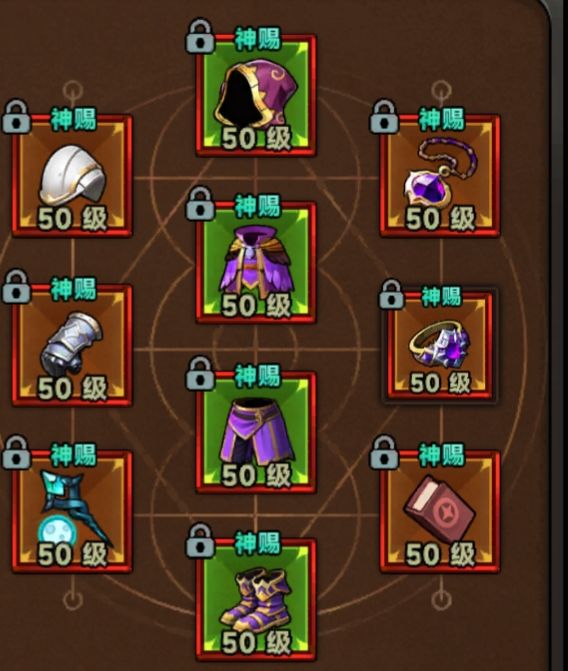Toggle the lock on the staff slot

tap(16, 453)
